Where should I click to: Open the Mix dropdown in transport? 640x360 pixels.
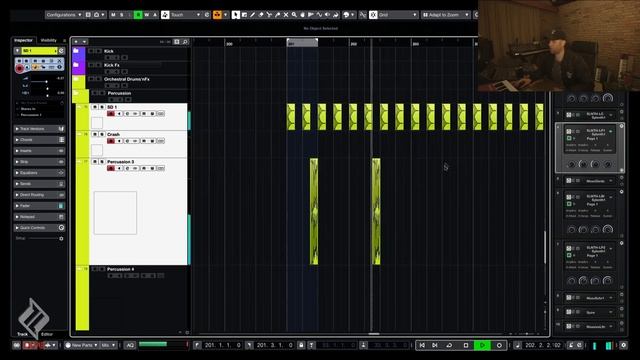pyautogui.click(x=108, y=345)
